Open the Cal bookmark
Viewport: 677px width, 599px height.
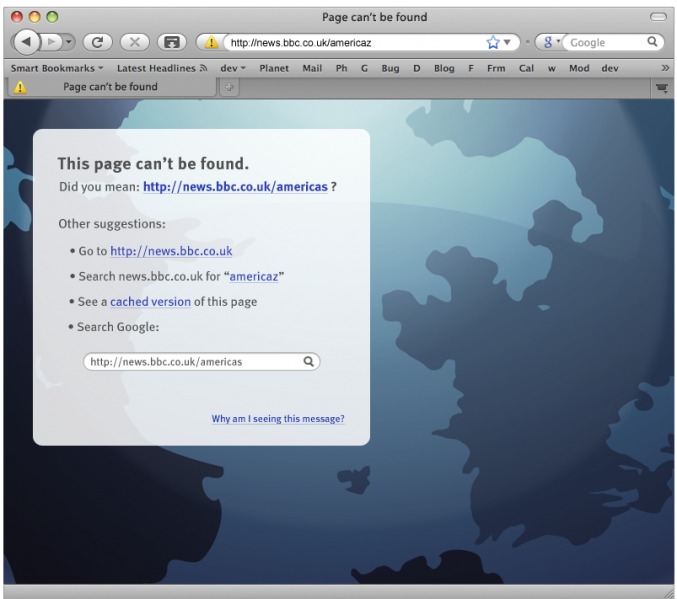526,68
